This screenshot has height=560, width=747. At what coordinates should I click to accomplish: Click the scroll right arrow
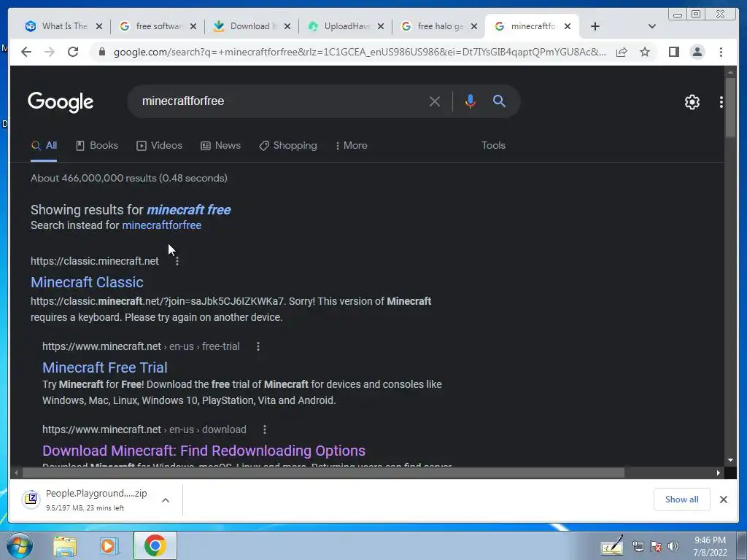pos(719,472)
